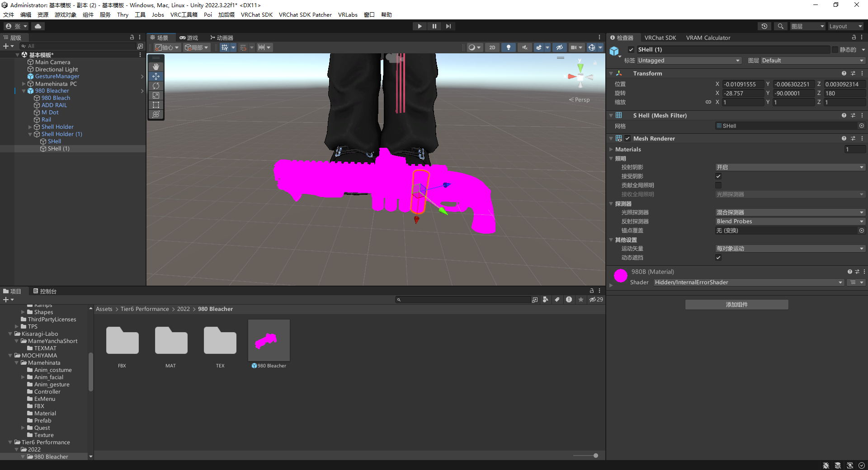Toggle scene audio mute icon
The width and height of the screenshot is (868, 470).
[x=524, y=47]
